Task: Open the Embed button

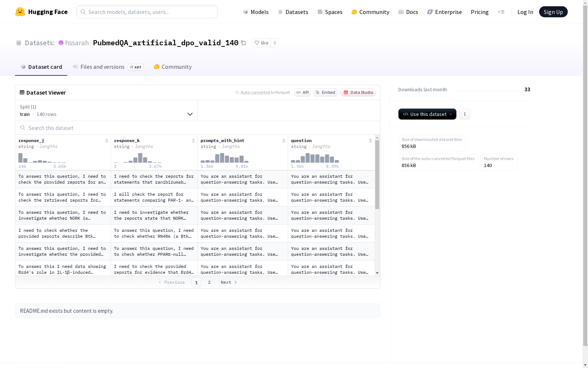Action: pos(325,92)
